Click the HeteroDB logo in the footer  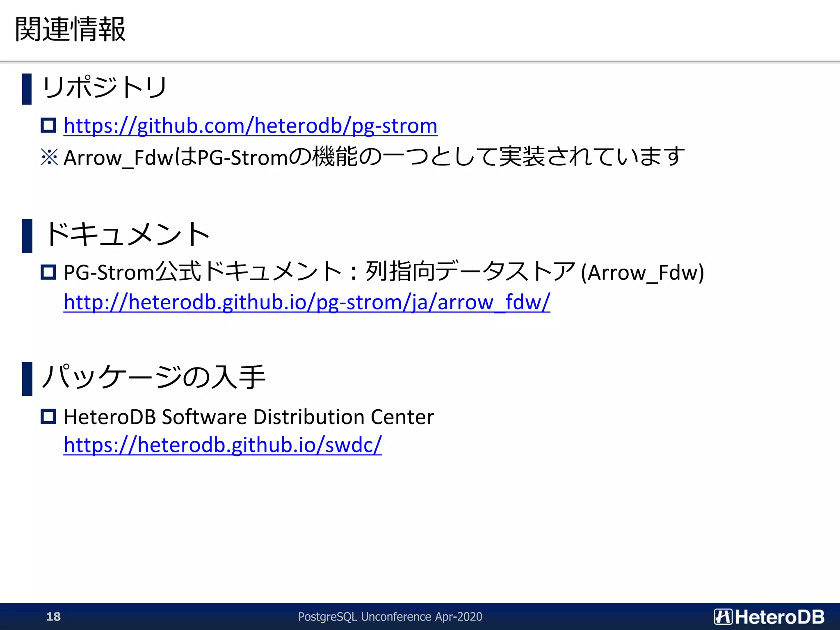click(769, 616)
